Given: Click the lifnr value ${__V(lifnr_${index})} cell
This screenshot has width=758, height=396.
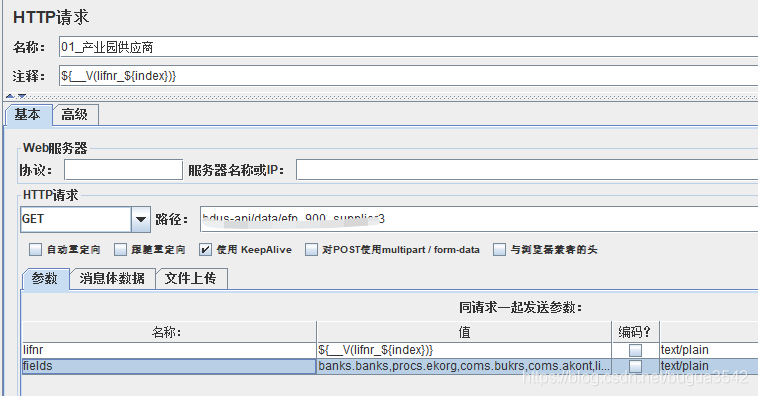Looking at the screenshot, I should pos(464,350).
